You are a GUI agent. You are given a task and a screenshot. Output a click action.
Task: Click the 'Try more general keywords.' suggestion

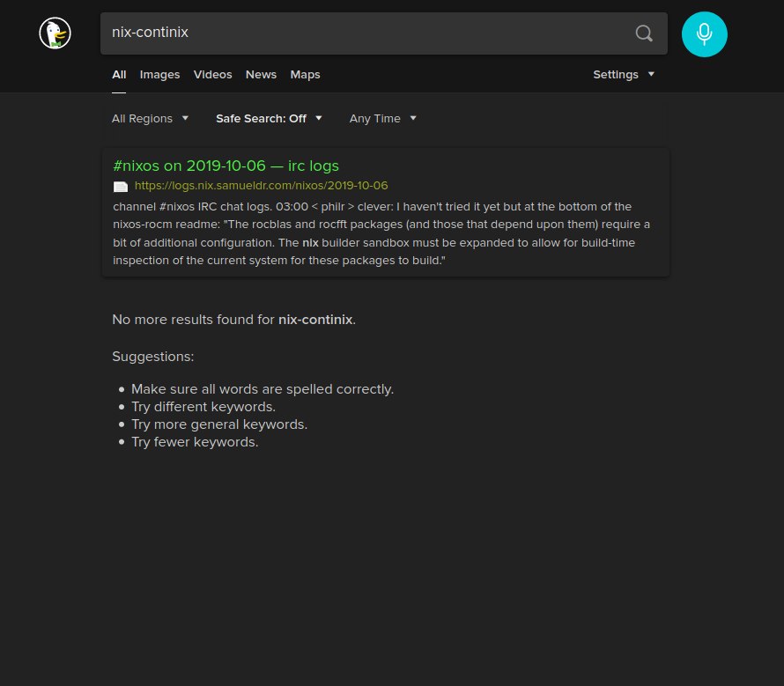[x=219, y=424]
